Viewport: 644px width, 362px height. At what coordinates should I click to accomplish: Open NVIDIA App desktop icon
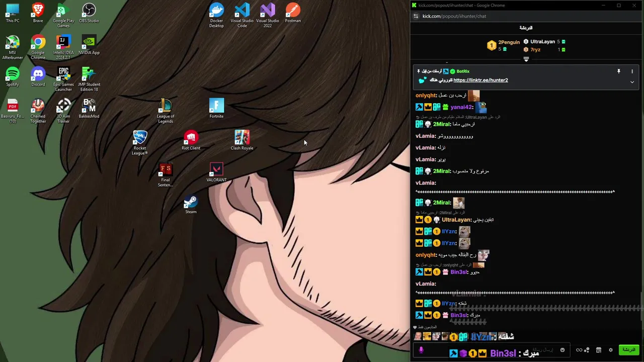coord(89,45)
